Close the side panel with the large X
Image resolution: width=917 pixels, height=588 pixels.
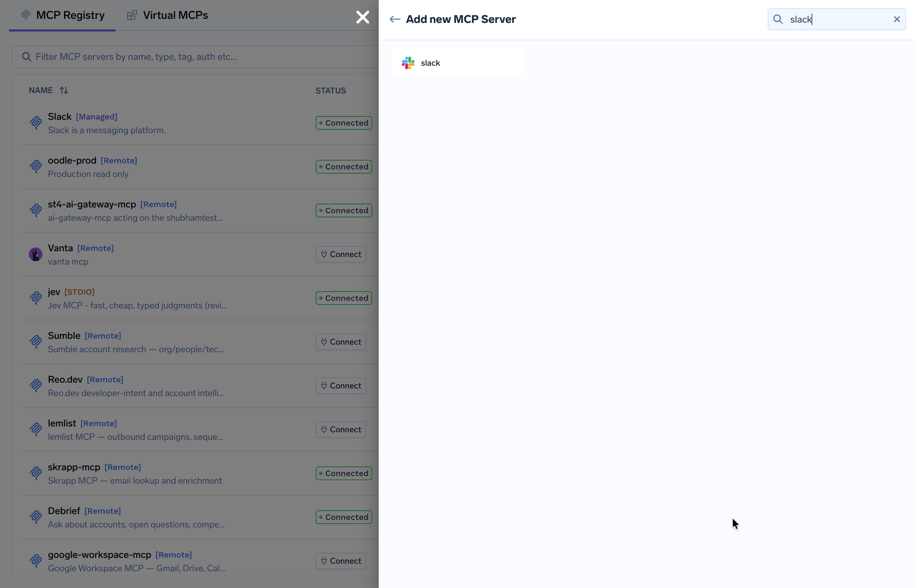(362, 17)
